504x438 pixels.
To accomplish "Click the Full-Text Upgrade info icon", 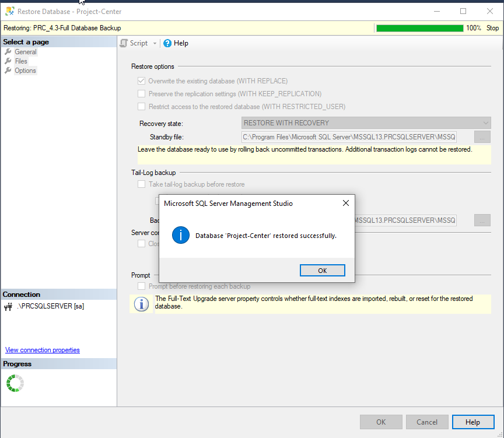I will click(x=141, y=304).
